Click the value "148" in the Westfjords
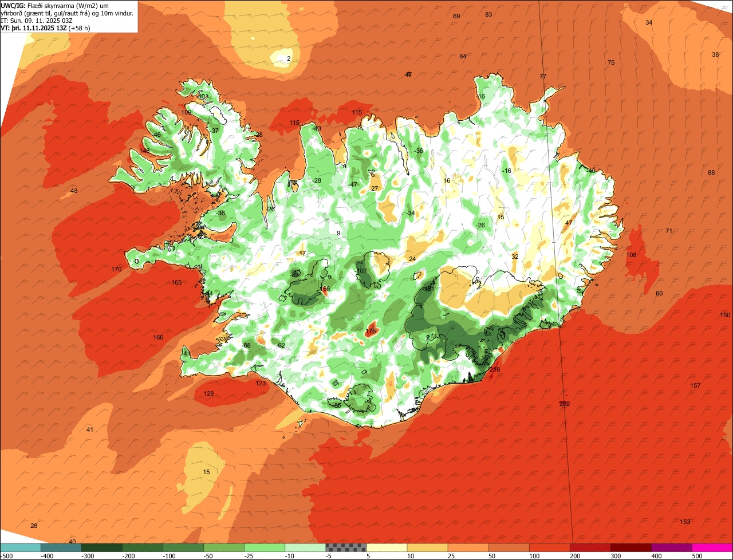Screen dimensions: 733x560 click(144, 151)
